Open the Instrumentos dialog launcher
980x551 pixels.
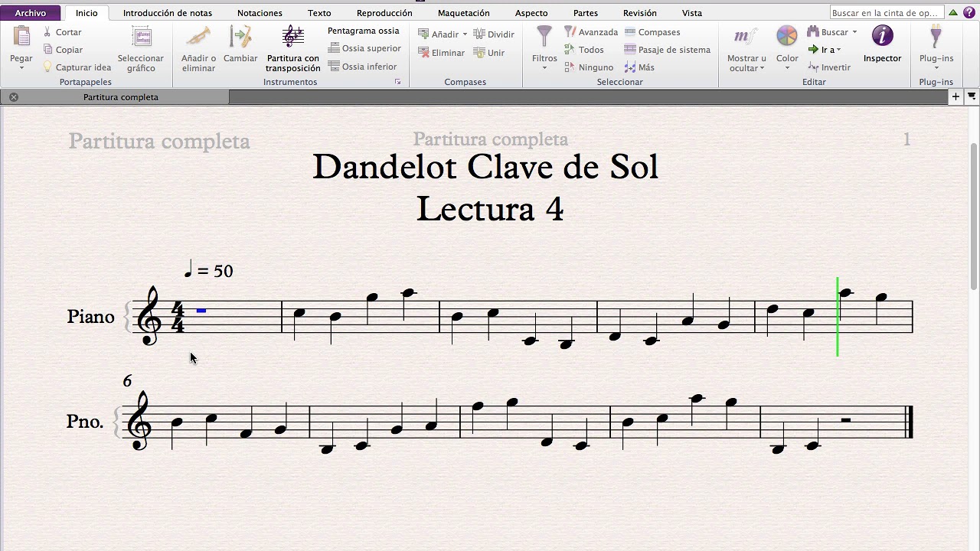tap(397, 82)
